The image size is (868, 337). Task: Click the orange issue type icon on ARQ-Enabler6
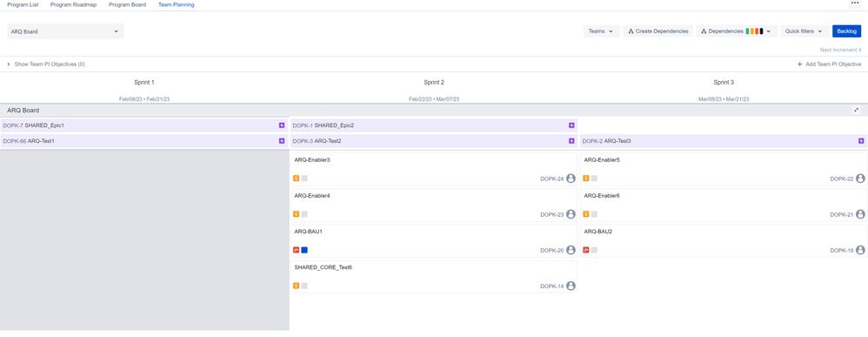click(x=585, y=214)
